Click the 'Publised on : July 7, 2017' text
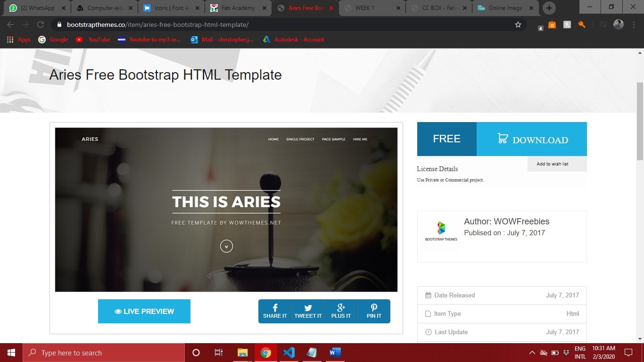The height and width of the screenshot is (362, 644). point(504,233)
